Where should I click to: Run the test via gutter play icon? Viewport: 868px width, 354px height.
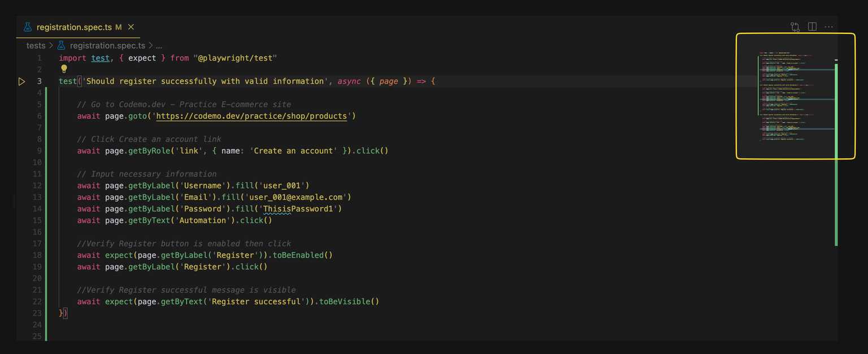point(21,81)
